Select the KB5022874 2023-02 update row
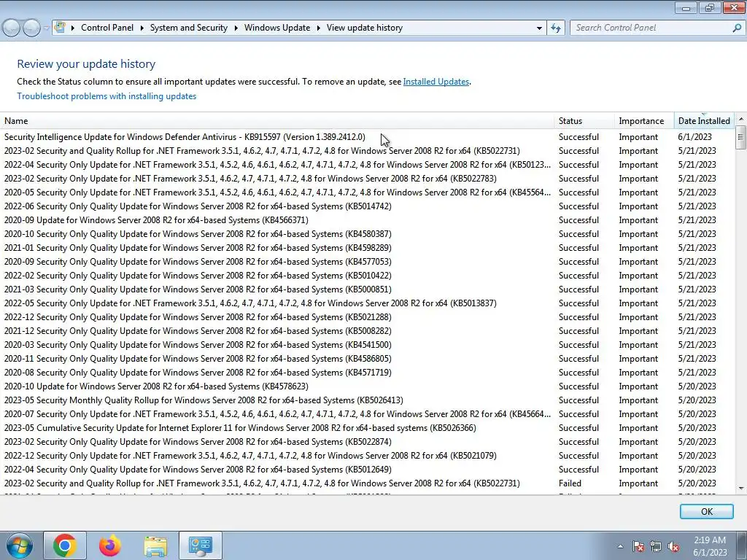This screenshot has width=747, height=560. (367, 442)
